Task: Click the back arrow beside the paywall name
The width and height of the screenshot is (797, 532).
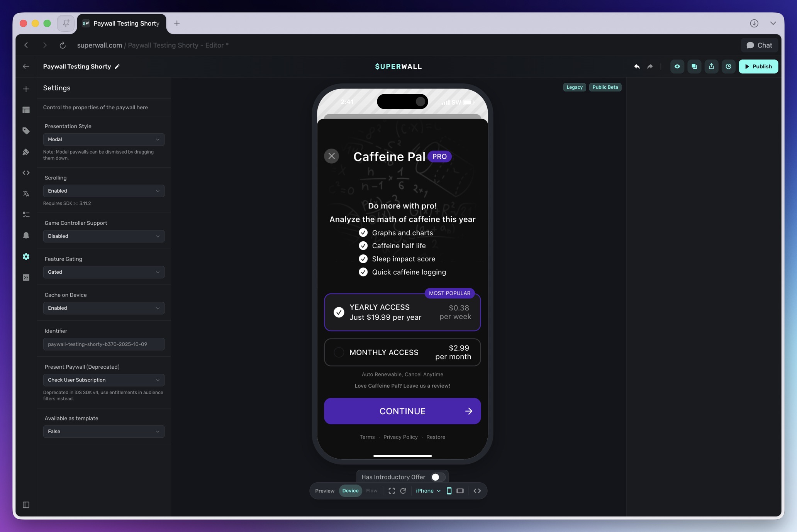Action: click(26, 66)
